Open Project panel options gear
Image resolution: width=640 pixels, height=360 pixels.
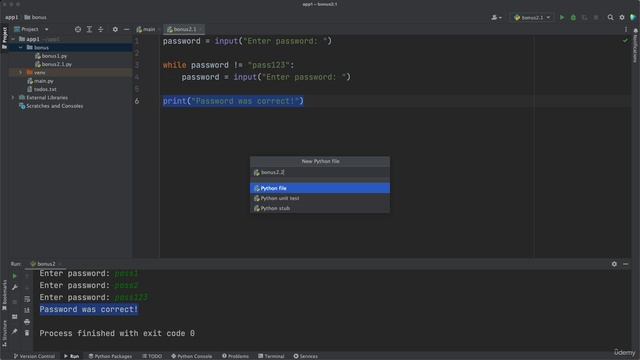point(115,29)
